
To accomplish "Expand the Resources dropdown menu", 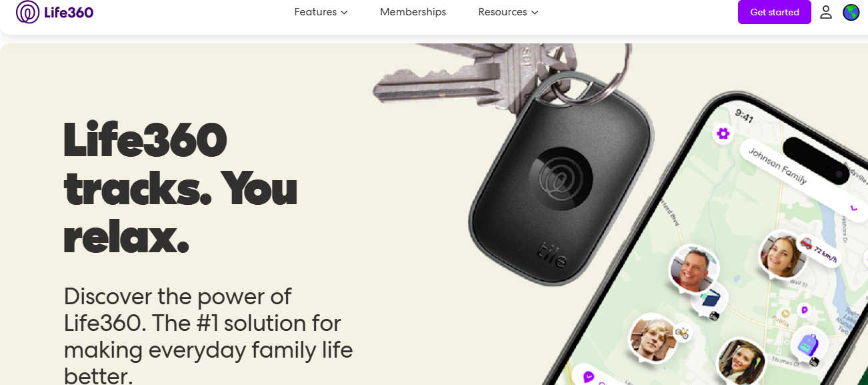I will pyautogui.click(x=508, y=12).
